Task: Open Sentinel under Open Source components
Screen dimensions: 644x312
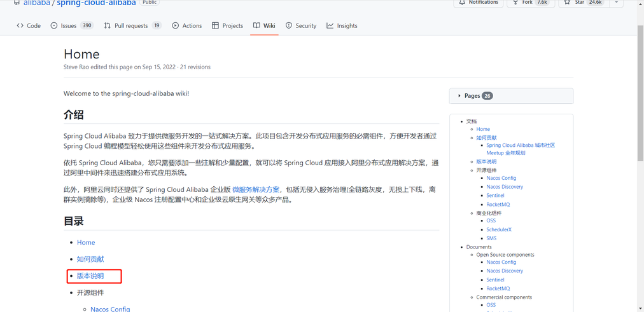Action: [x=495, y=280]
